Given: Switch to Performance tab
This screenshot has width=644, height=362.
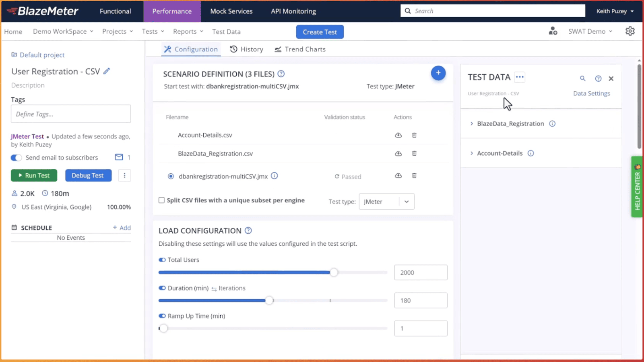Looking at the screenshot, I should [x=172, y=11].
